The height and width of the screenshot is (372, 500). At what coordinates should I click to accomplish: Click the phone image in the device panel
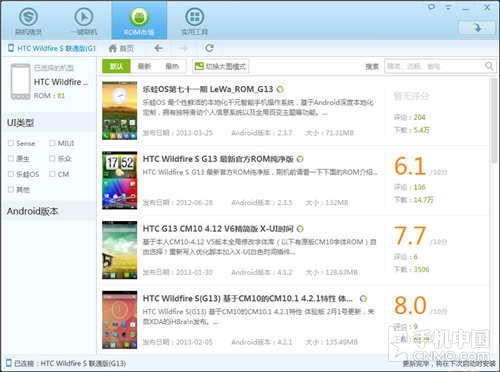tap(20, 82)
